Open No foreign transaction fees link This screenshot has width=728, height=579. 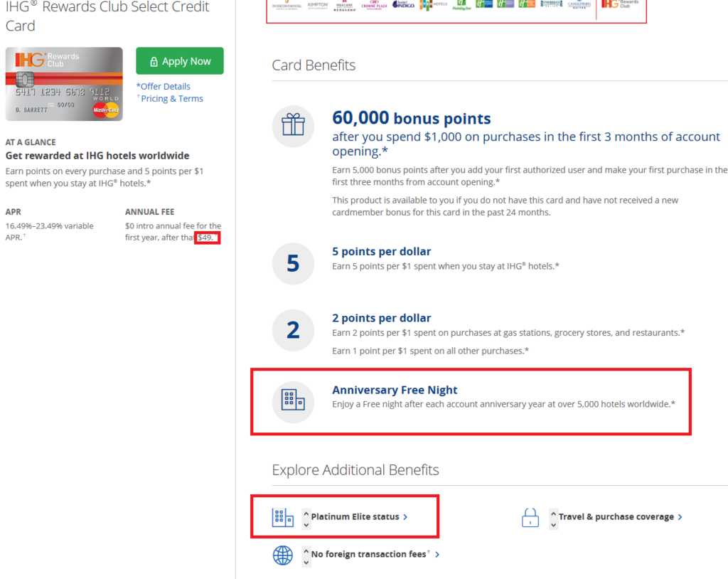(x=370, y=554)
